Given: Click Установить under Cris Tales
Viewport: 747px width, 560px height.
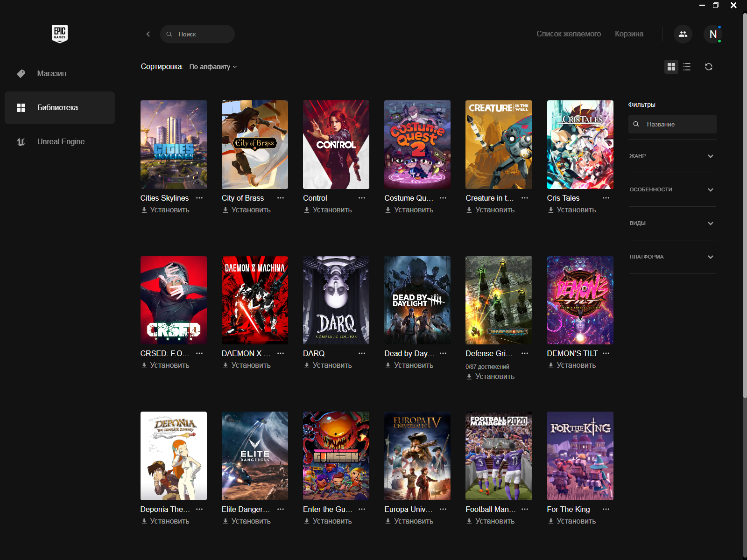Looking at the screenshot, I should click(x=572, y=210).
